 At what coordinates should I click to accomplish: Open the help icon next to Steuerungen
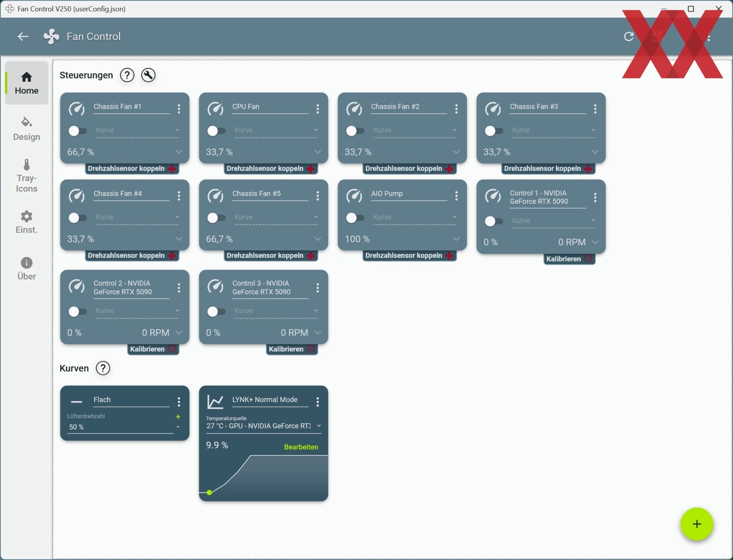(127, 75)
